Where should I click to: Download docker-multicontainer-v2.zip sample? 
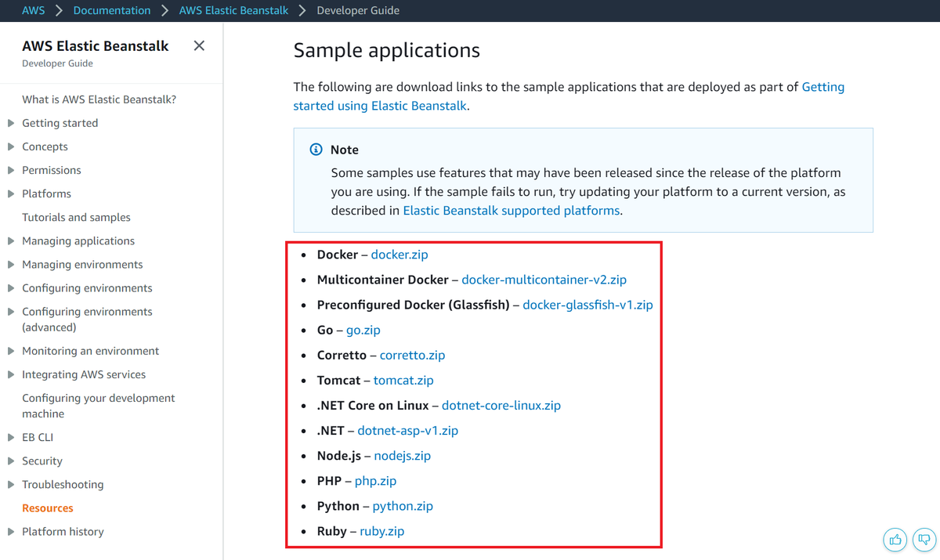coord(544,280)
